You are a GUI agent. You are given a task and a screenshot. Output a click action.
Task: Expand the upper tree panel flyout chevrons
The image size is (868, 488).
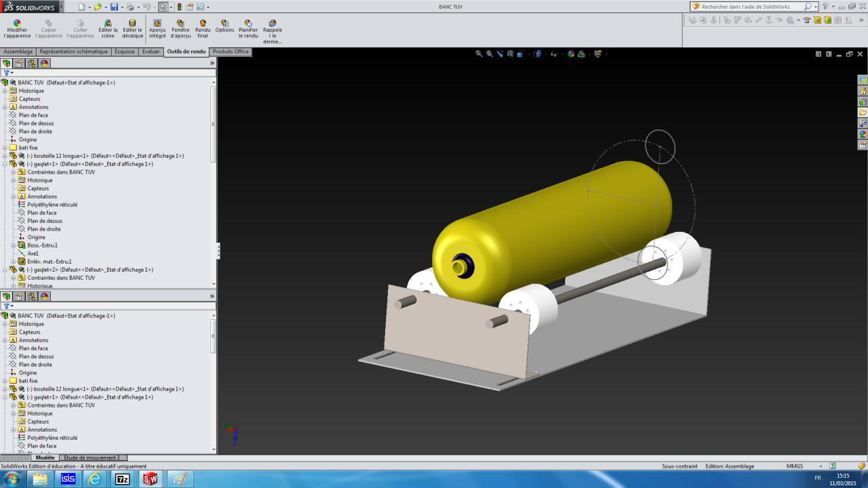[x=212, y=63]
